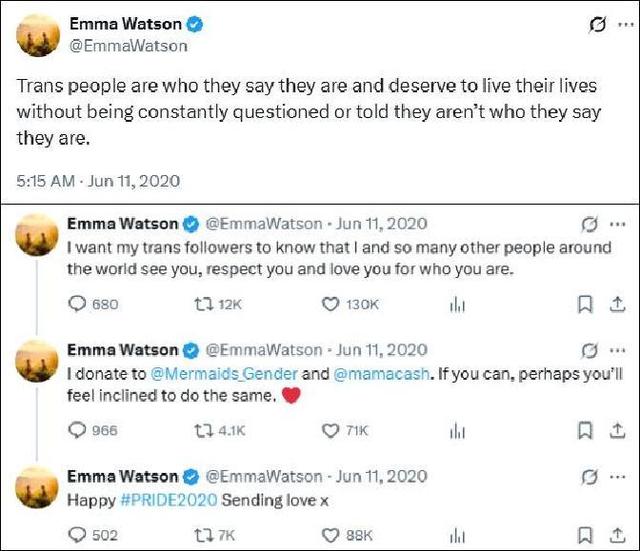Viewport: 640px width, 551px height.
Task: Bookmark the Happy #PRIDE2020 reply
Action: (x=585, y=536)
